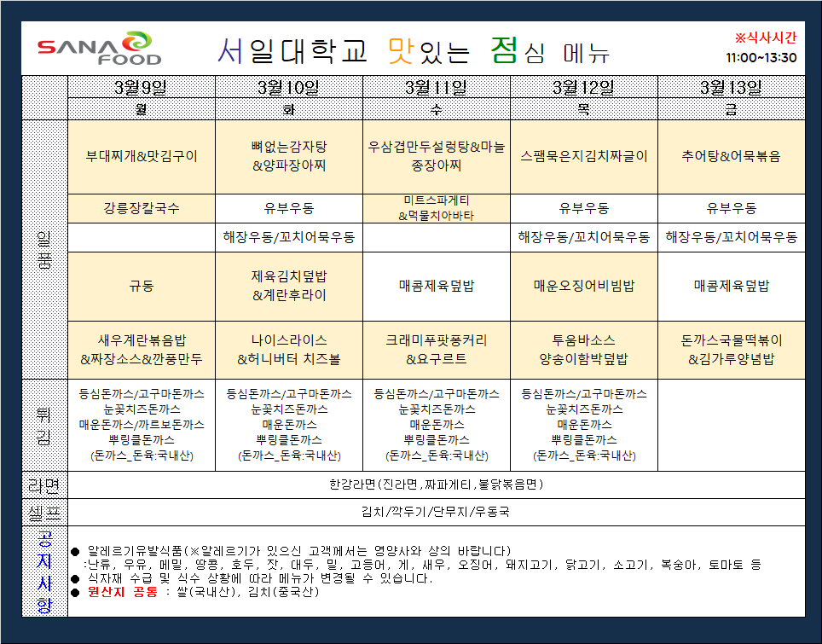
Task: Select the 새우계란볶음밥&짜장소스&깐풍만두 cell
Action: (x=141, y=350)
